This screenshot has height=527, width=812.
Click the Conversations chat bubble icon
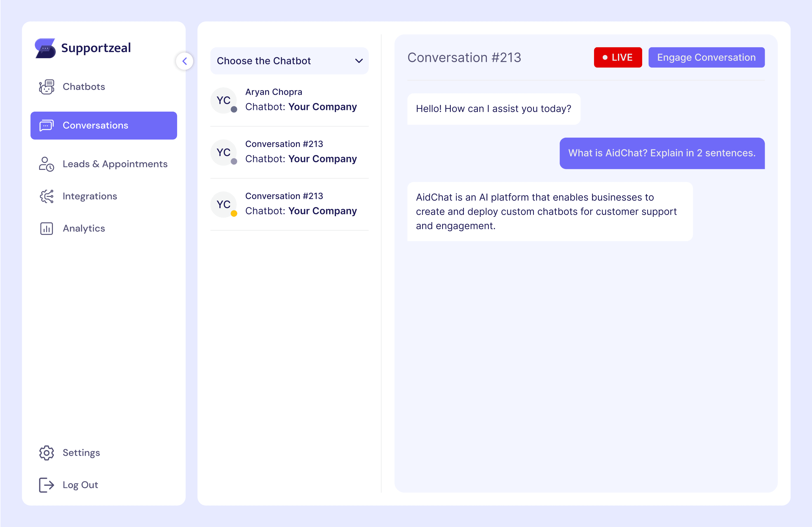46,125
